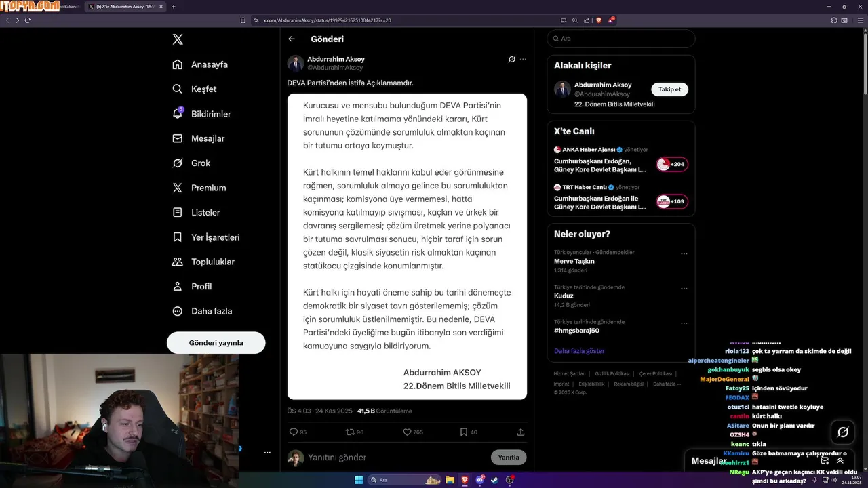
Task: Click the Abdurrahim Aksoy name on the post
Action: (x=336, y=59)
